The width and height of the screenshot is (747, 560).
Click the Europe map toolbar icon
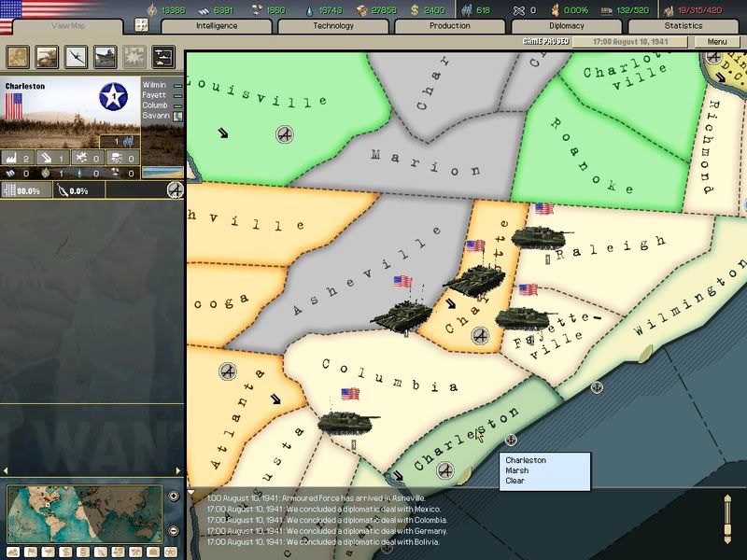click(18, 57)
